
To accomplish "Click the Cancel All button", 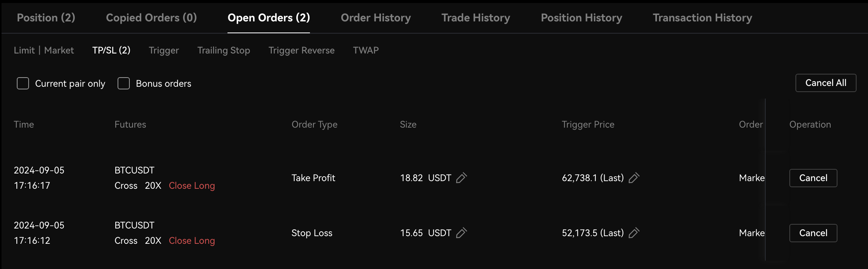I will (826, 83).
